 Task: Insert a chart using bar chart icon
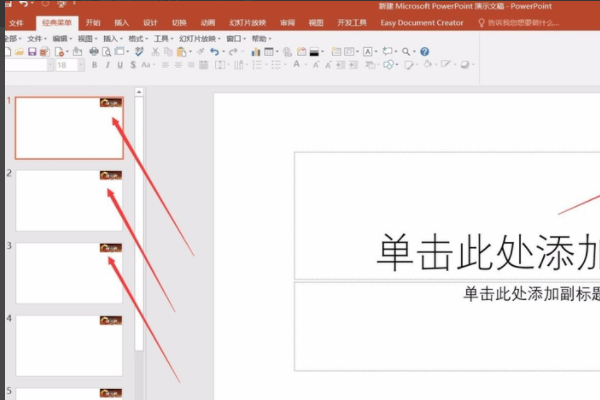point(256,52)
